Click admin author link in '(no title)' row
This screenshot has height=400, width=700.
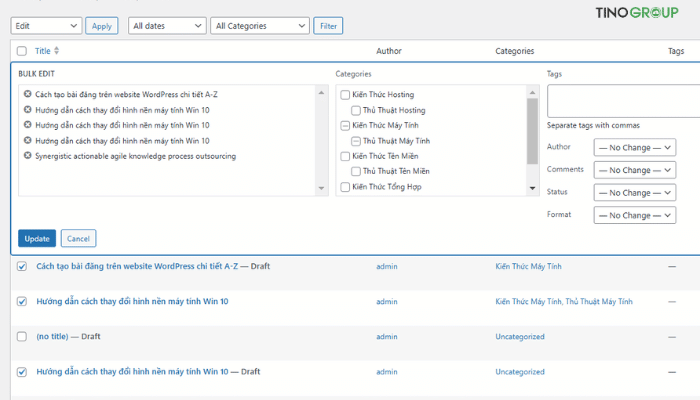[387, 337]
